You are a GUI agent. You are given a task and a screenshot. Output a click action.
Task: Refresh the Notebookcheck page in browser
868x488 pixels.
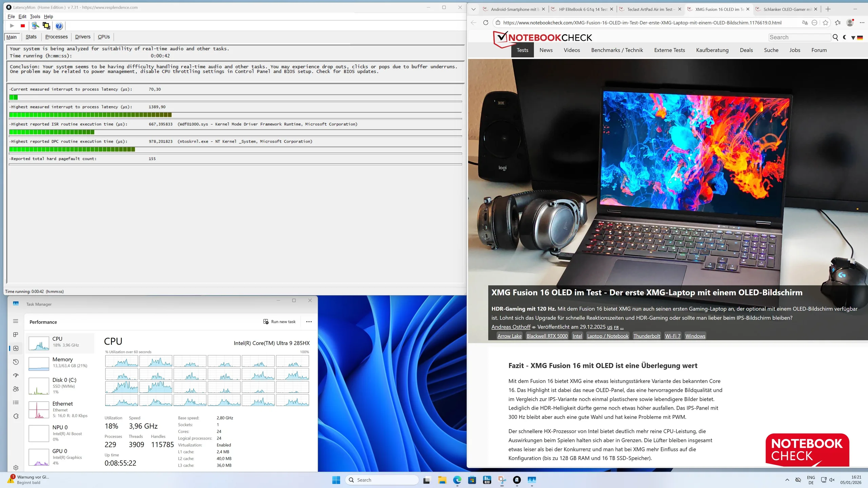coord(486,23)
